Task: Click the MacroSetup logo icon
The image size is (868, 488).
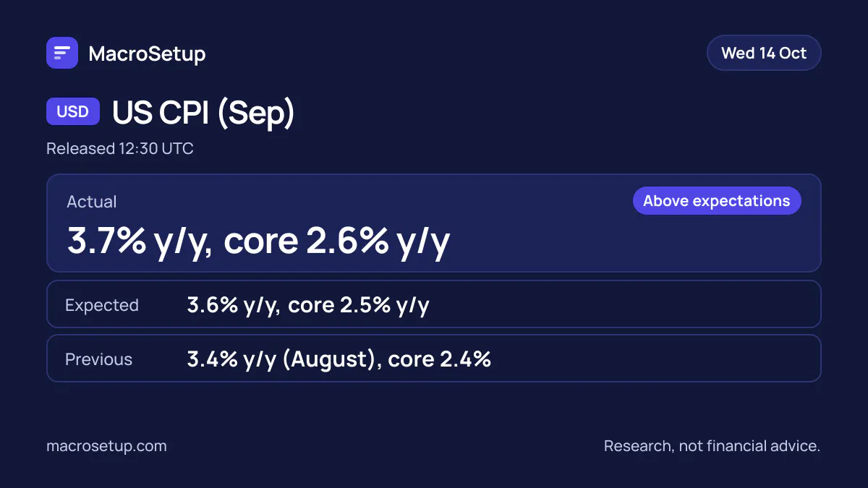Action: [62, 53]
